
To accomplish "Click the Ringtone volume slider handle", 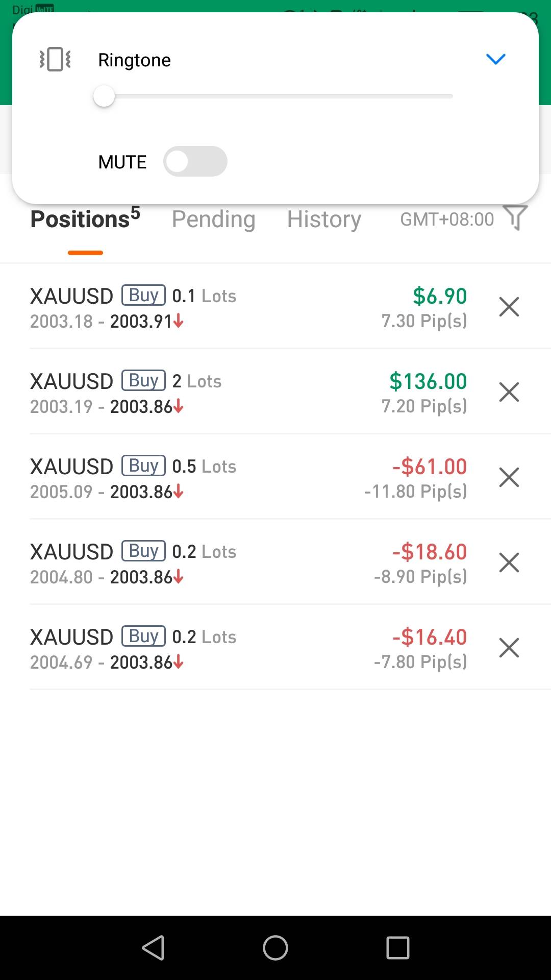I will [104, 96].
